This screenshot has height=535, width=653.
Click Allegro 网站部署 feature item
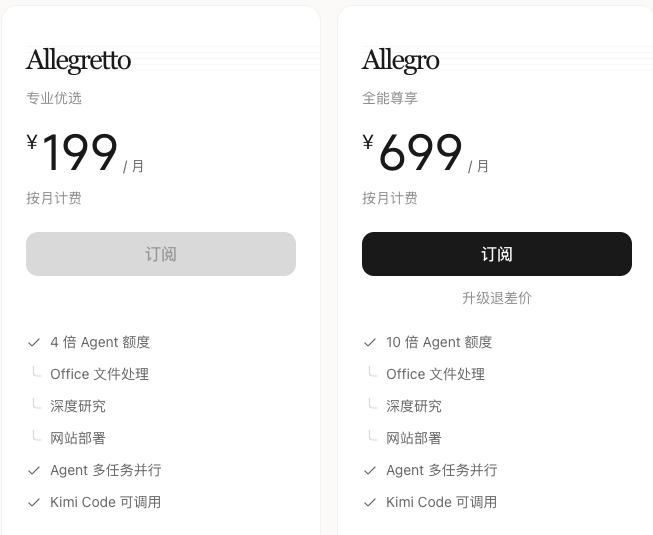click(x=414, y=438)
